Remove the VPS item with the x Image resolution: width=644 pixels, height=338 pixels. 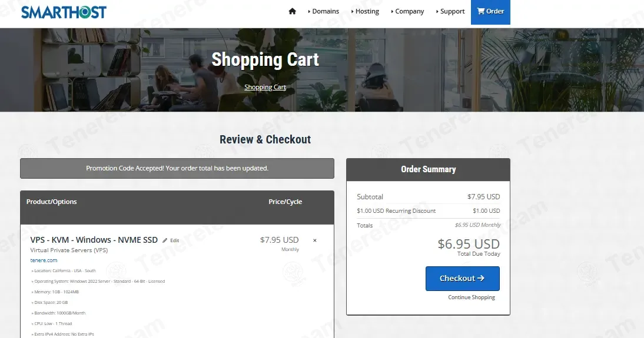(315, 240)
